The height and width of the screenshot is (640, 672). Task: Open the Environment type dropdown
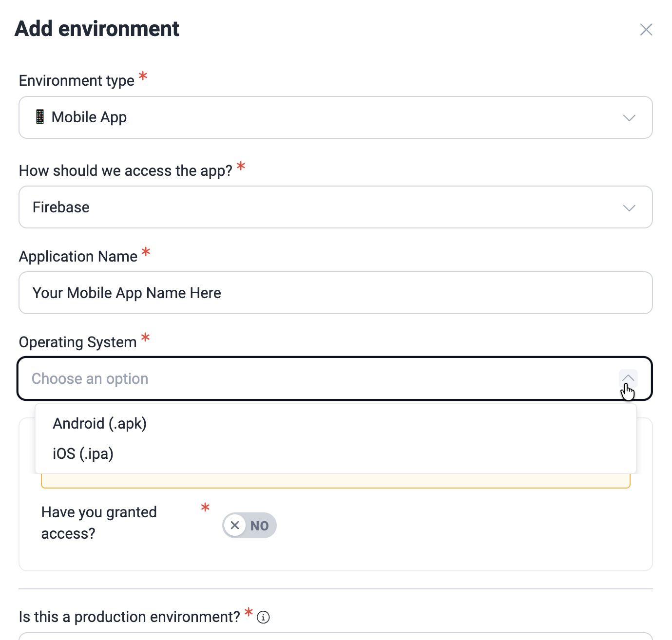point(335,117)
